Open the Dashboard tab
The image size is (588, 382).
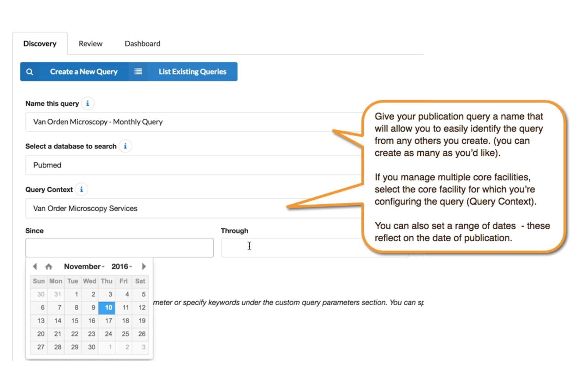point(142,44)
